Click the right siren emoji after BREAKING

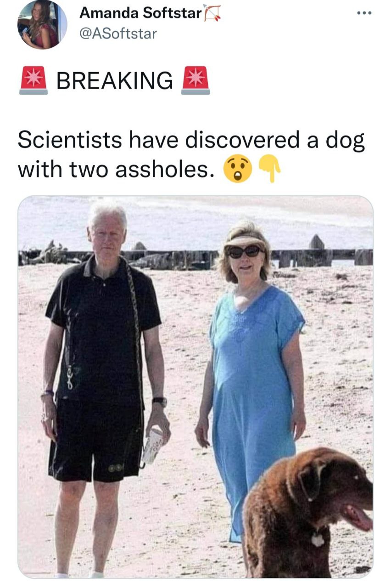(195, 80)
